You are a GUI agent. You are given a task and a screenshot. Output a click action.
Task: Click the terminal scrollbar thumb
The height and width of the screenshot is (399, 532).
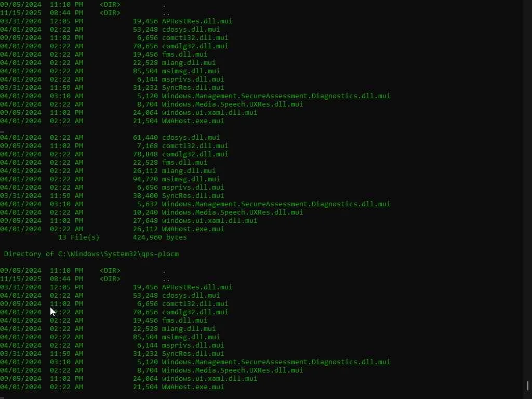(x=528, y=386)
